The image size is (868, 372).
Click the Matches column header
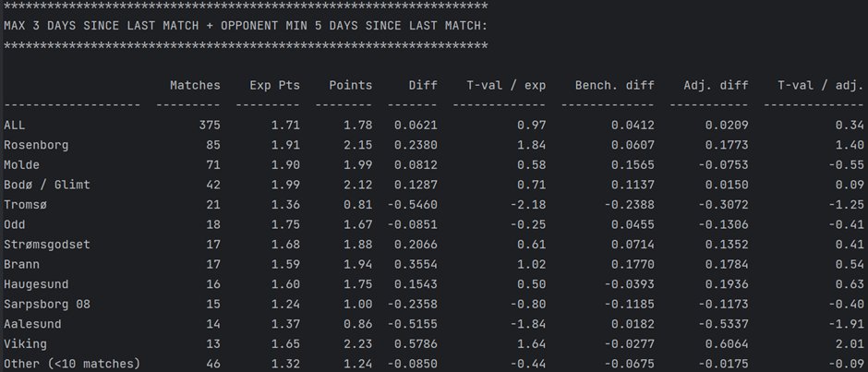click(195, 85)
